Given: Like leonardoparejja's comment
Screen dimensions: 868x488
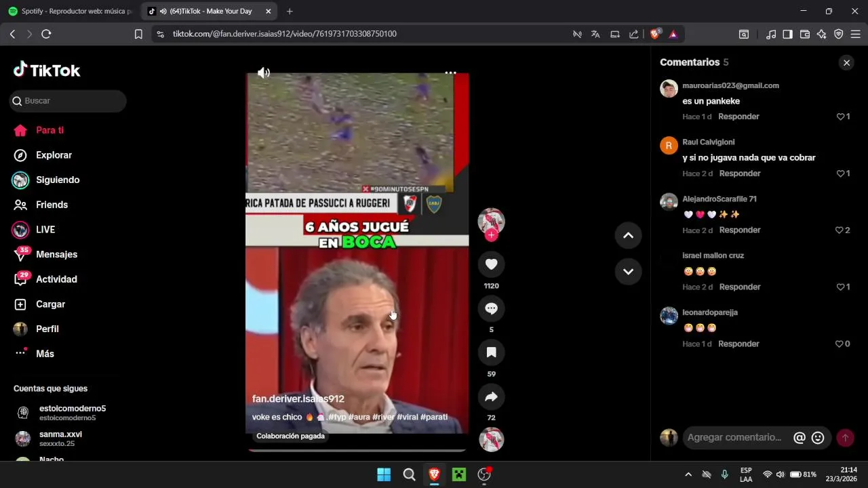Looking at the screenshot, I should [843, 344].
